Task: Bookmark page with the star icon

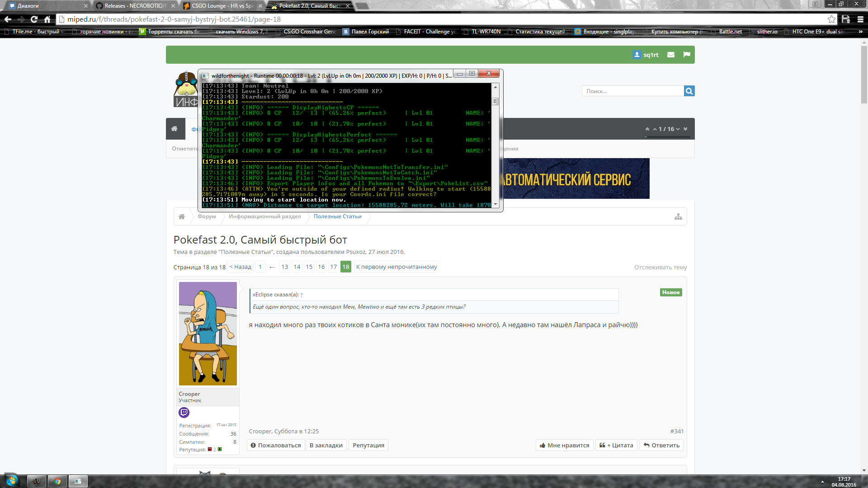Action: coord(831,19)
